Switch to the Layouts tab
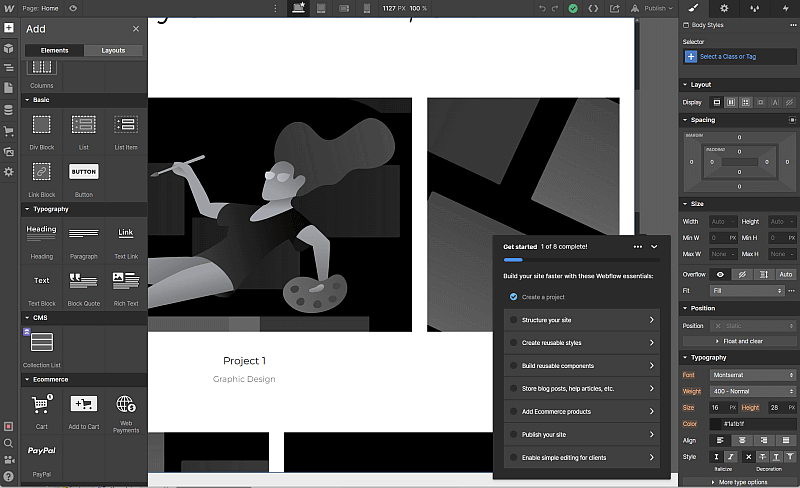This screenshot has width=800, height=488. 113,50
